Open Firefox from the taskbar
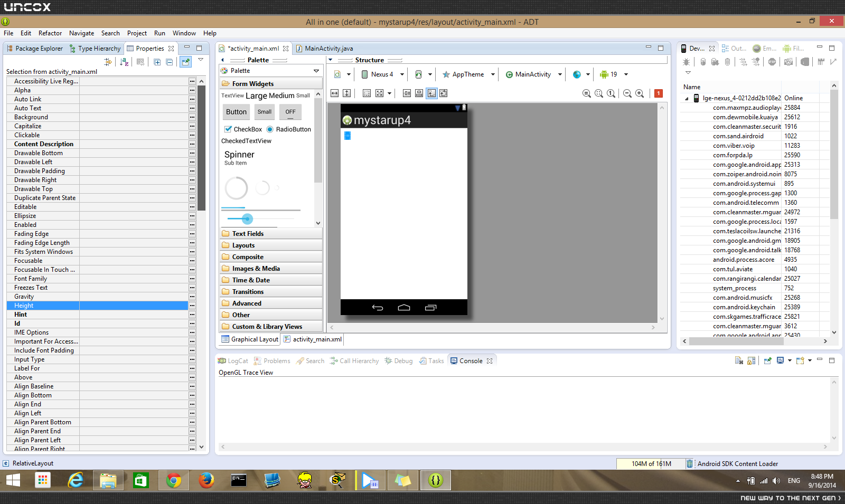This screenshot has width=845, height=504. (206, 480)
